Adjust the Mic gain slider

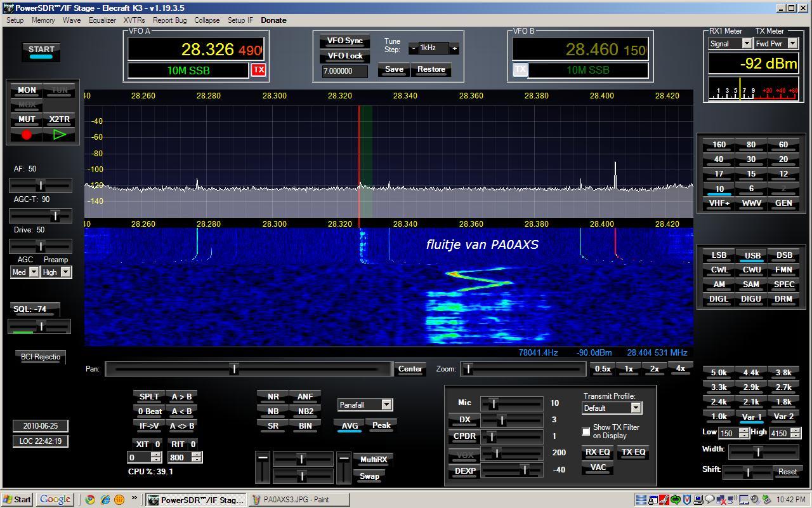(x=511, y=403)
